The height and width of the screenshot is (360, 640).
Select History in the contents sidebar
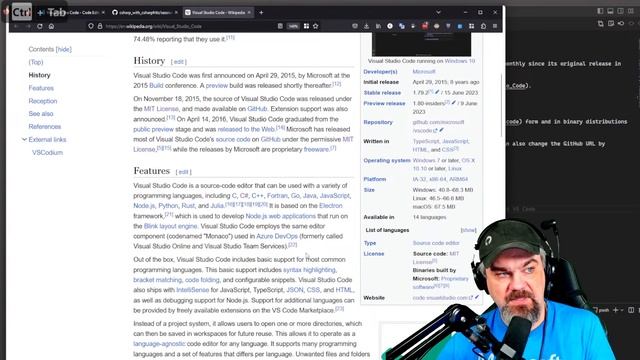click(39, 75)
